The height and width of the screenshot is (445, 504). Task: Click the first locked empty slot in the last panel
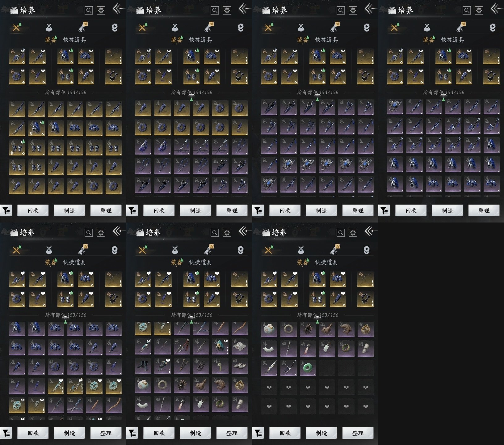coord(269,387)
